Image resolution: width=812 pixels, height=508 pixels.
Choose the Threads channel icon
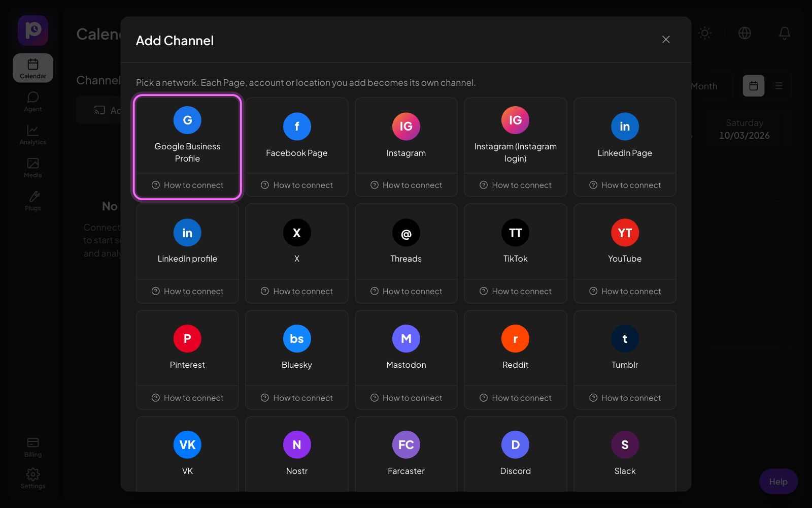(x=406, y=233)
